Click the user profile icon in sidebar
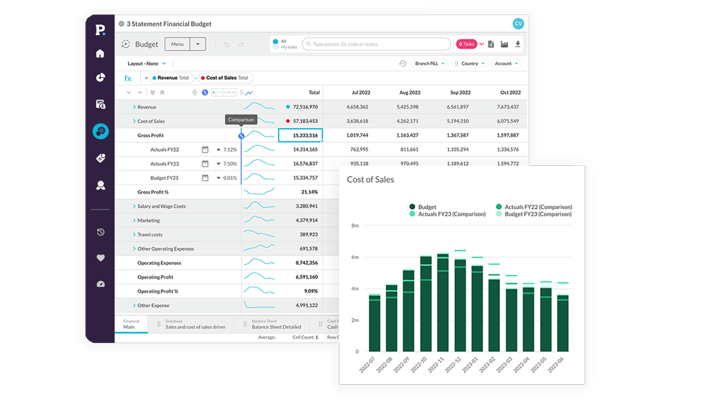The height and width of the screenshot is (400, 720). [x=101, y=185]
